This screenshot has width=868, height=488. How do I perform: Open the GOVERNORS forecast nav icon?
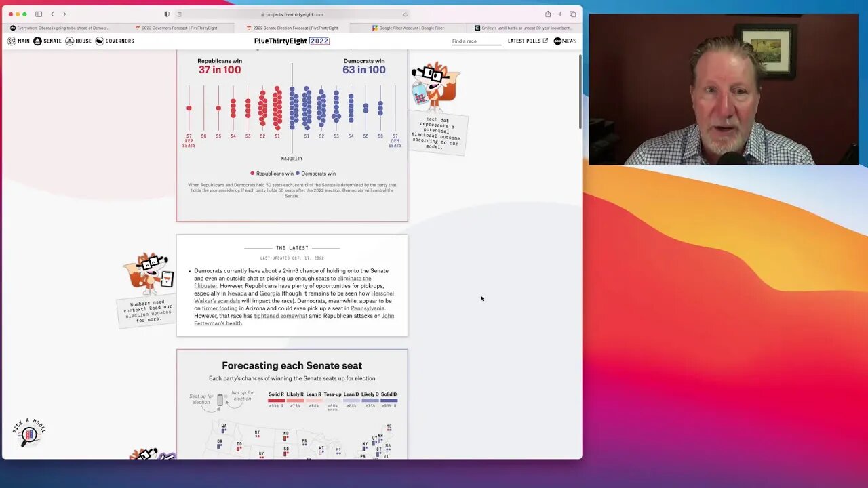coord(100,41)
